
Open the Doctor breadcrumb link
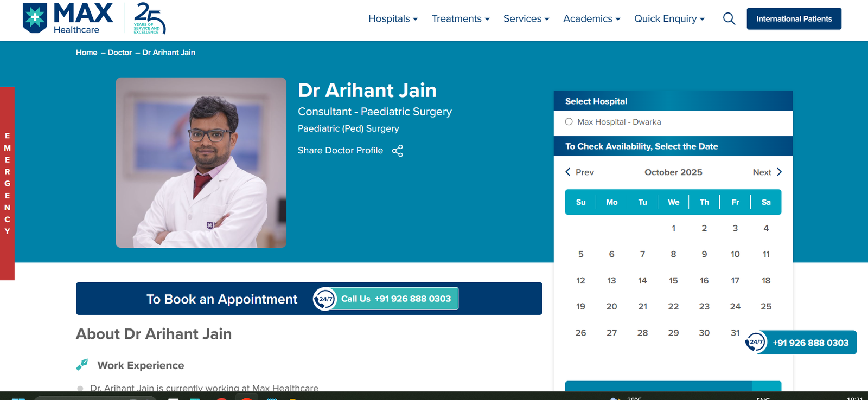(119, 53)
